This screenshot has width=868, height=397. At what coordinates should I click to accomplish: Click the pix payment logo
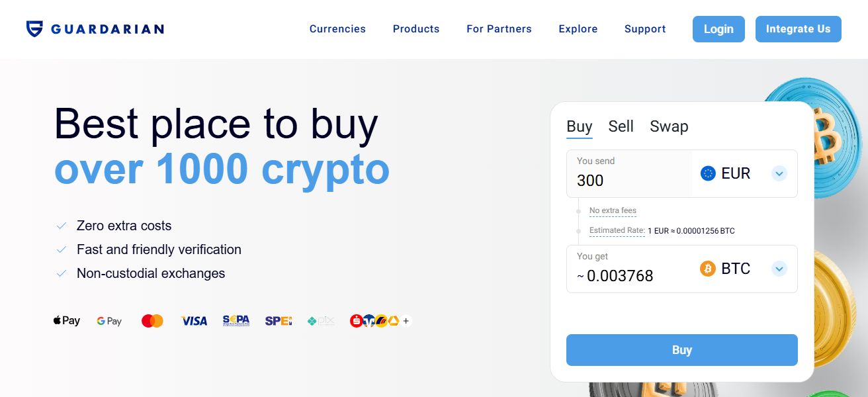point(322,321)
